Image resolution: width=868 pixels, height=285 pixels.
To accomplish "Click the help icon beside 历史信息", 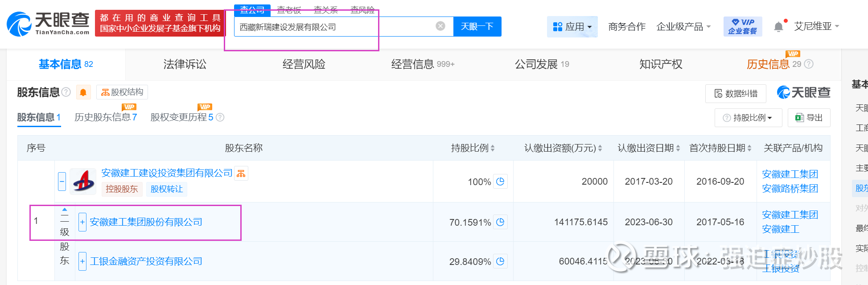I will click(x=809, y=64).
